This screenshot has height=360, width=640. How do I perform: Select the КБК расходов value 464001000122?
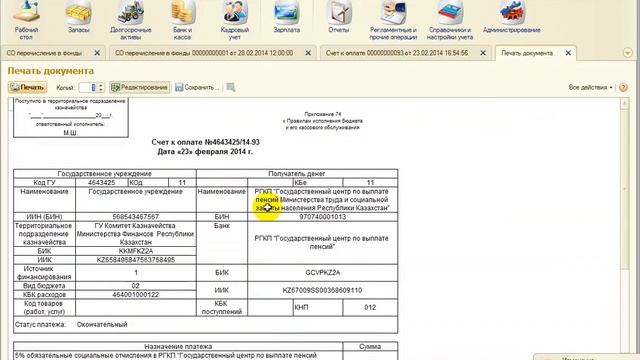(136, 295)
